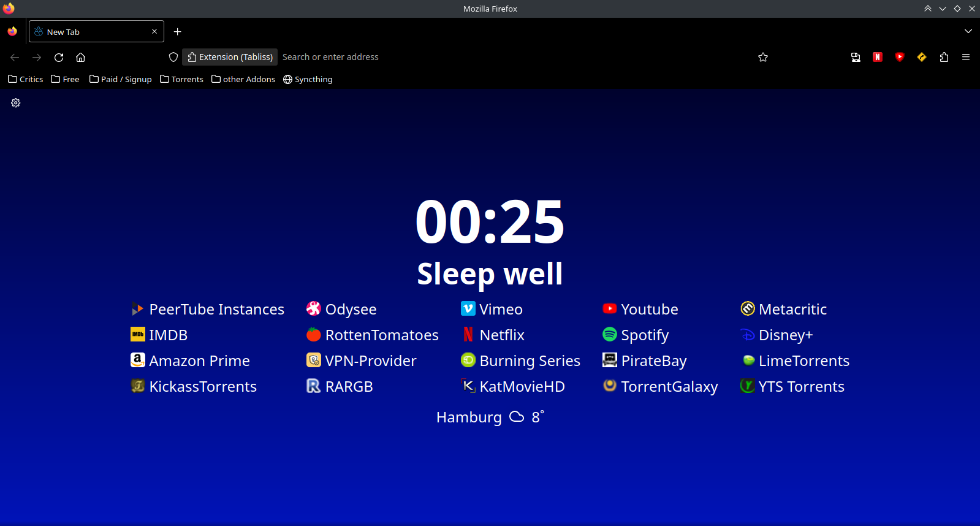
Task: Open the Paid / Signup bookmarks folder
Action: tap(121, 79)
